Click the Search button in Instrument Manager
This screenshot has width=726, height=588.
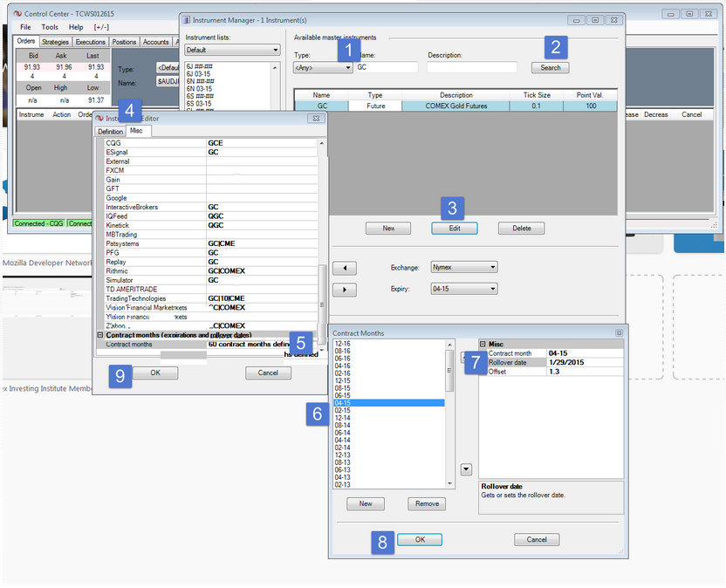coord(551,67)
